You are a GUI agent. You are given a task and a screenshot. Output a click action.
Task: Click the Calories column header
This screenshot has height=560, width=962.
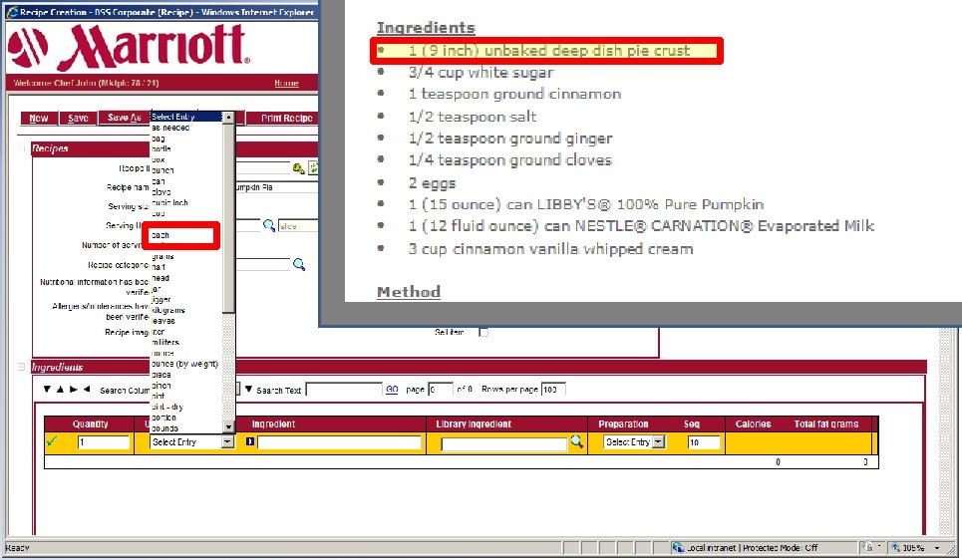tap(753, 423)
